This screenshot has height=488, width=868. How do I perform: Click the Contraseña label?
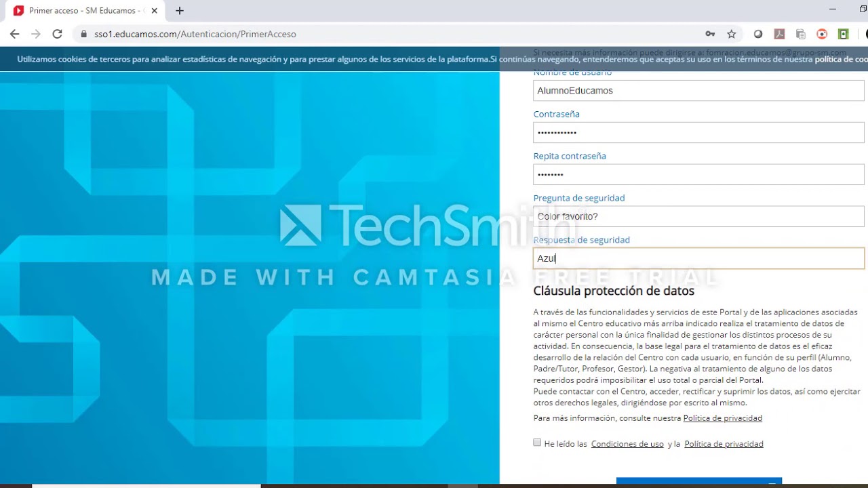[556, 114]
